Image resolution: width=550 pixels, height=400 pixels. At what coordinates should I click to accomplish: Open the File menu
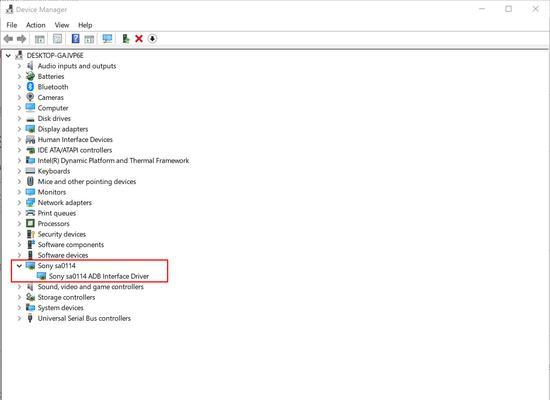12,25
